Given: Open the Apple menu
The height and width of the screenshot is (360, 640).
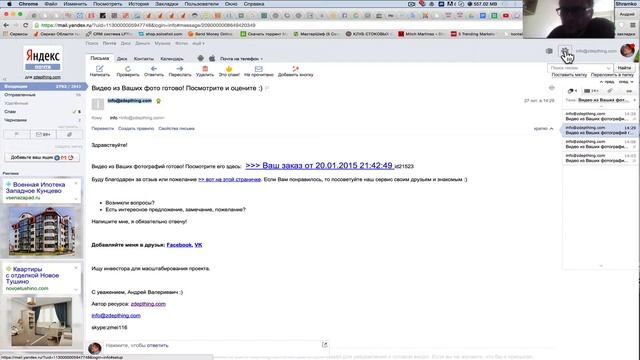Looking at the screenshot, I should (9, 4).
